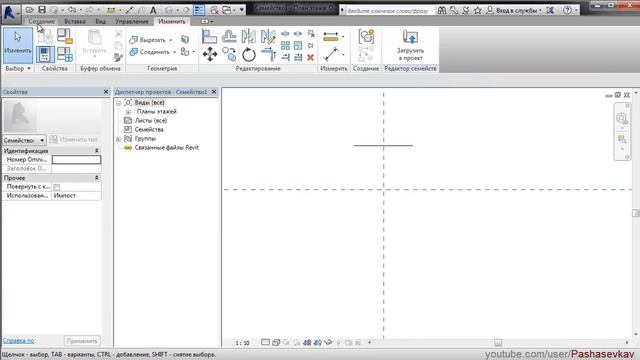Switch to the Вставка ribbon tab
Image resolution: width=640 pixels, height=360 pixels.
click(x=75, y=21)
